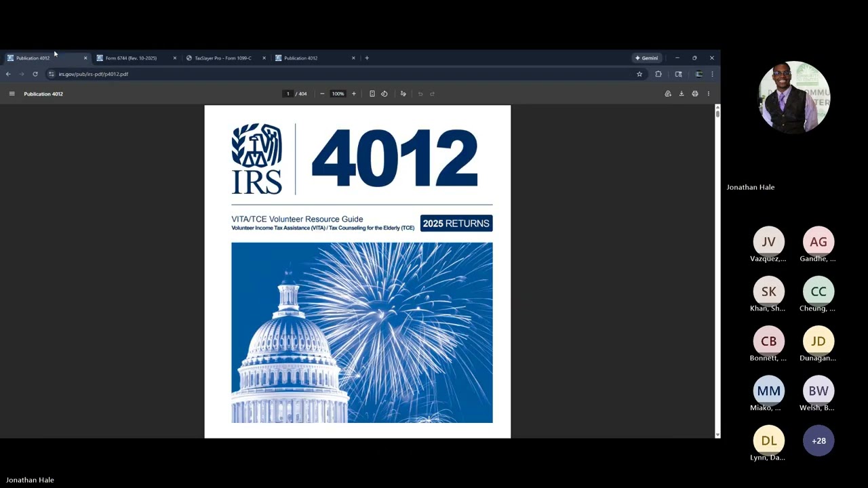Open PDF viewer more actions menu
The height and width of the screenshot is (488, 868).
click(709, 94)
